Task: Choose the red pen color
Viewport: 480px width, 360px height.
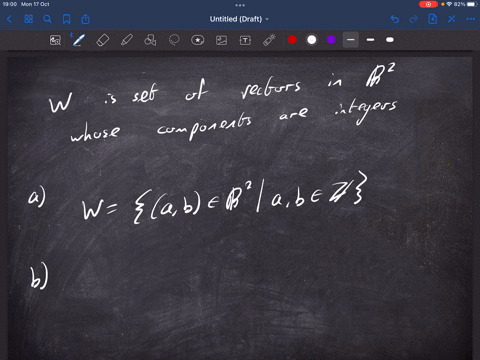Action: point(292,40)
